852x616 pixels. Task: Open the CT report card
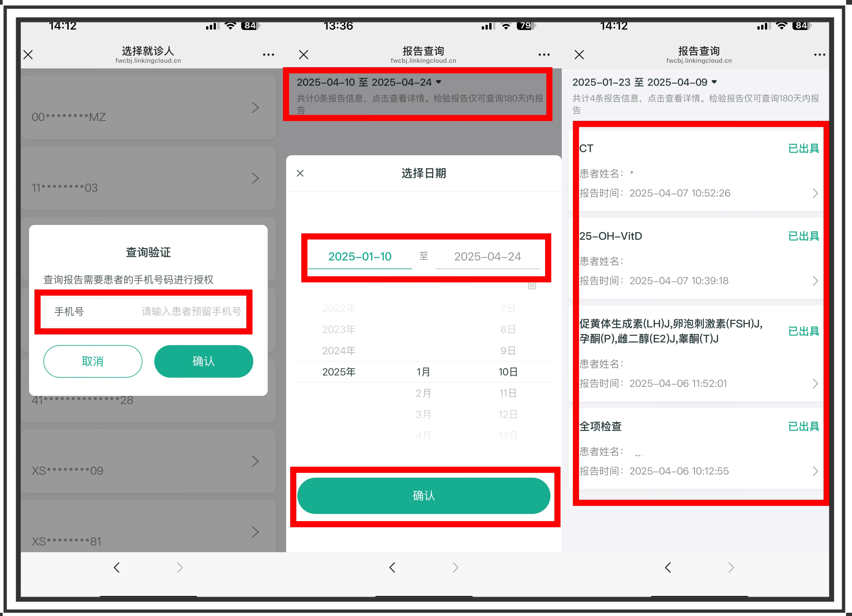click(699, 170)
